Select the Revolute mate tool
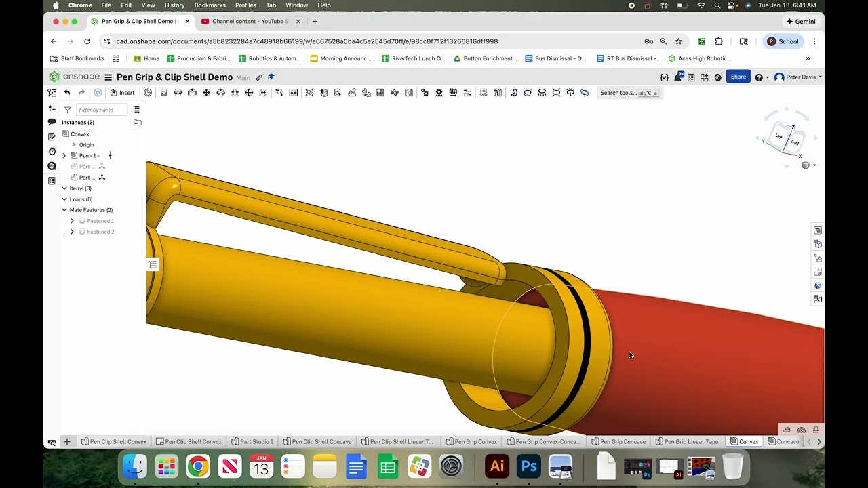 (x=178, y=93)
